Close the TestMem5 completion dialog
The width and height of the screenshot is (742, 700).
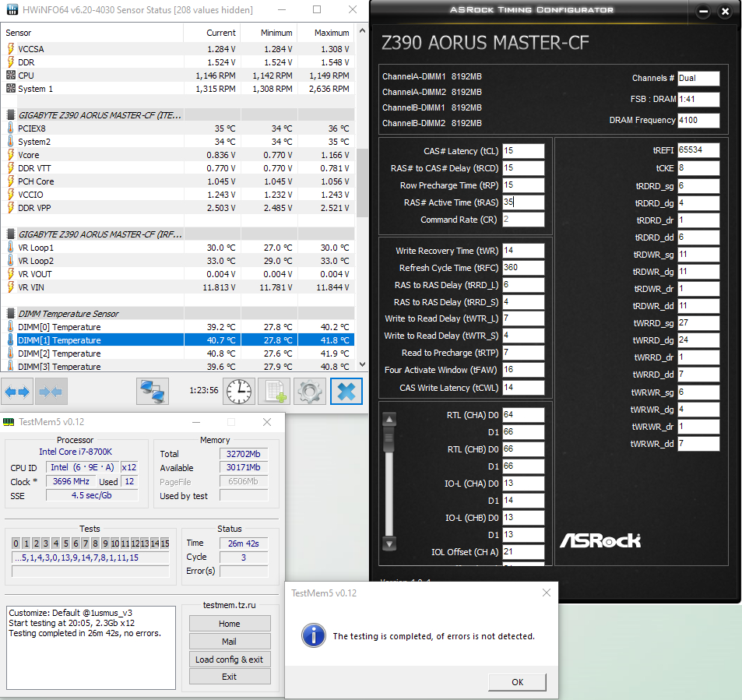pyautogui.click(x=546, y=593)
